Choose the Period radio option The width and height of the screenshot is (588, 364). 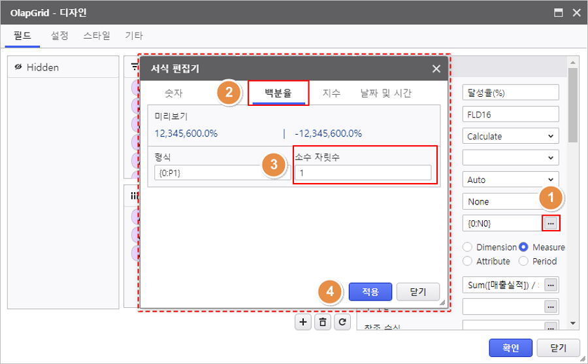click(524, 261)
